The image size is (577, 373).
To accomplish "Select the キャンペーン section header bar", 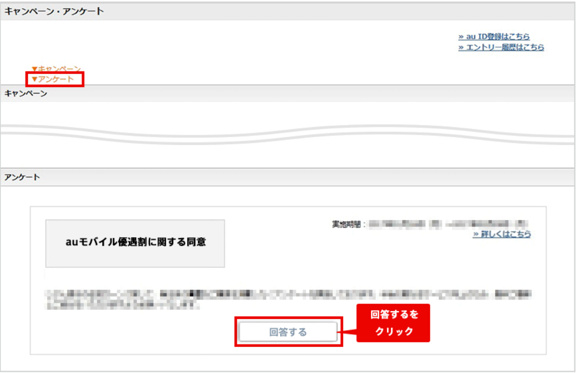I will 287,94.
